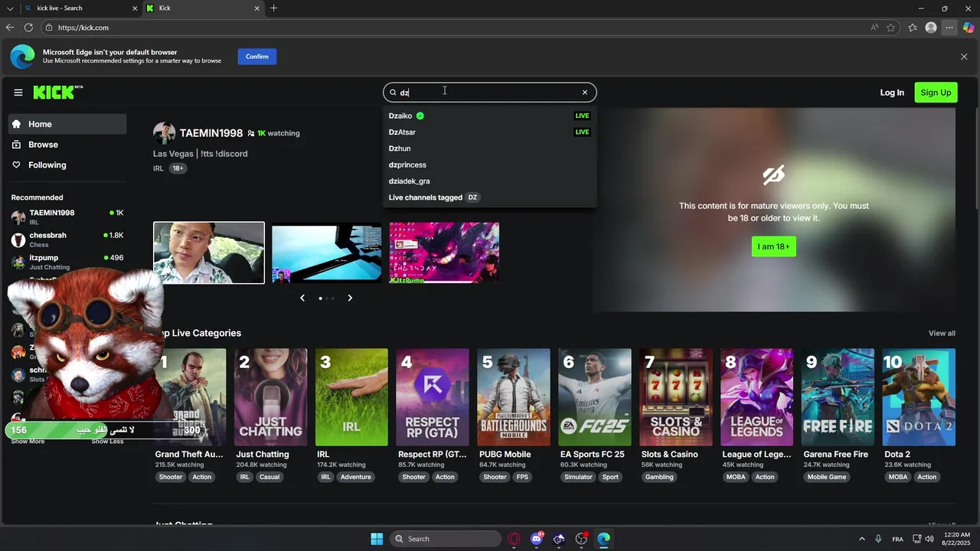This screenshot has height=551, width=980.
Task: Click the browser address bar
Action: point(459,28)
